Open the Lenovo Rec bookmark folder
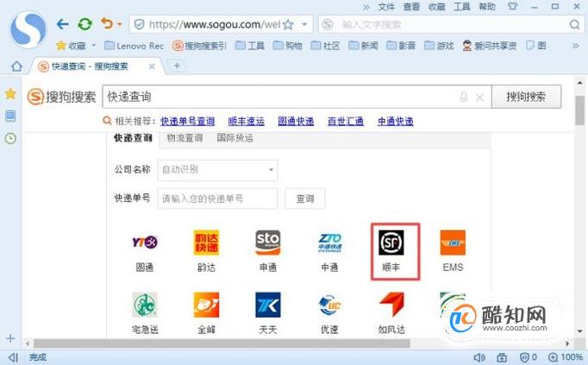588x365 pixels. pyautogui.click(x=134, y=46)
